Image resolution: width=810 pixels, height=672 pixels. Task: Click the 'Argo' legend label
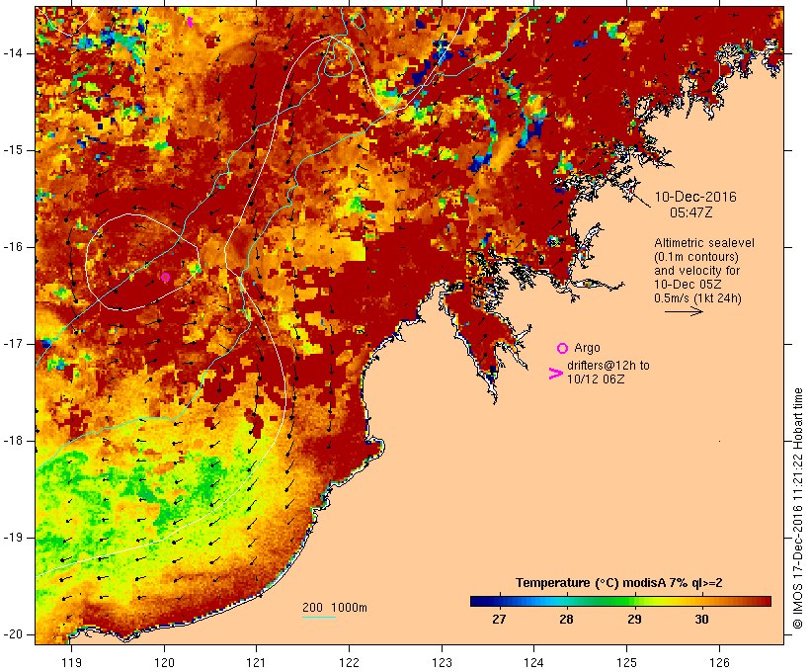(x=587, y=349)
